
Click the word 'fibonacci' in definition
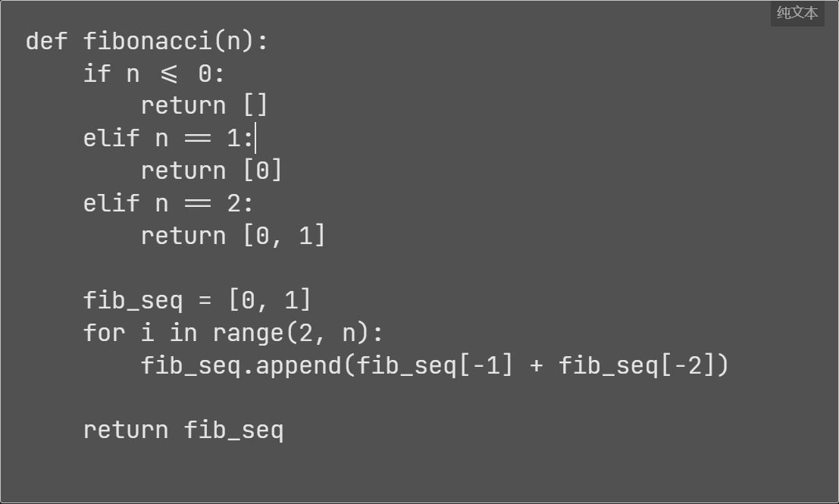point(148,41)
